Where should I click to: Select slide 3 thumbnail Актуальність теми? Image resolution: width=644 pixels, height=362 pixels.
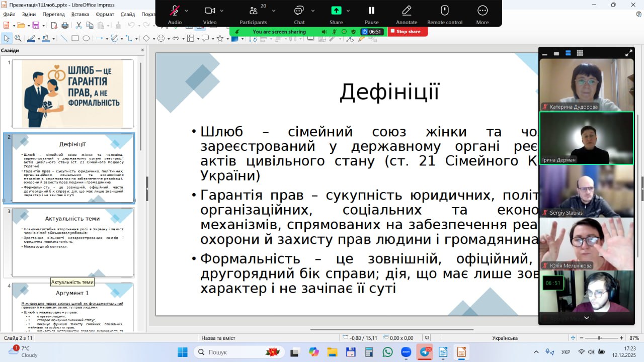click(x=72, y=242)
